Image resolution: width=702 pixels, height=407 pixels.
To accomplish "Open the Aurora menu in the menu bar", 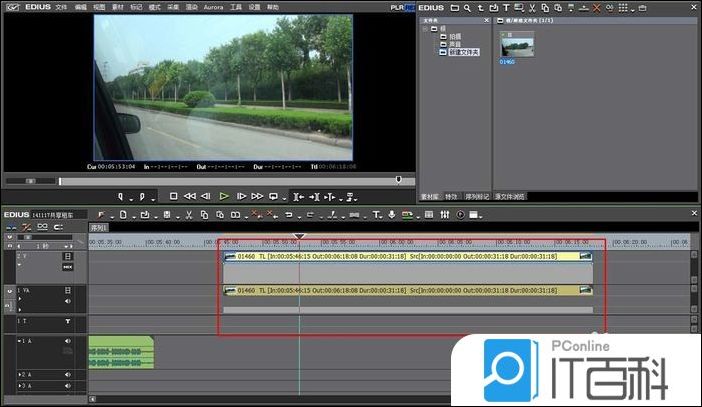I will tap(214, 7).
